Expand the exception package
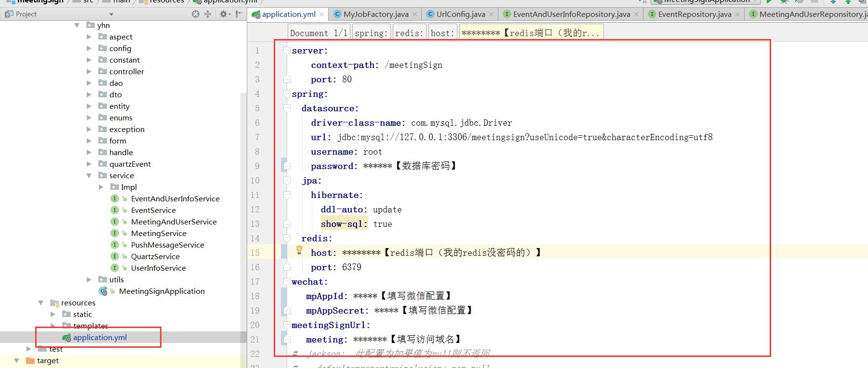The width and height of the screenshot is (868, 368). click(x=89, y=129)
